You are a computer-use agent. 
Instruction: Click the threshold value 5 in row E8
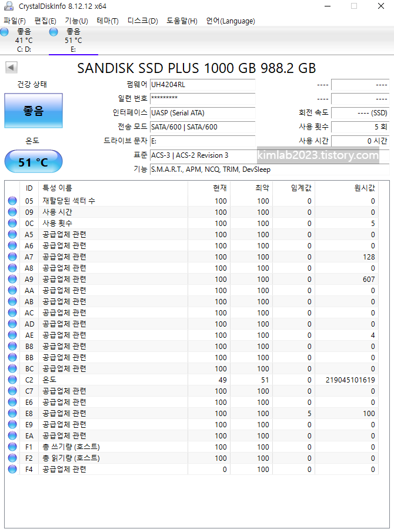pyautogui.click(x=309, y=414)
